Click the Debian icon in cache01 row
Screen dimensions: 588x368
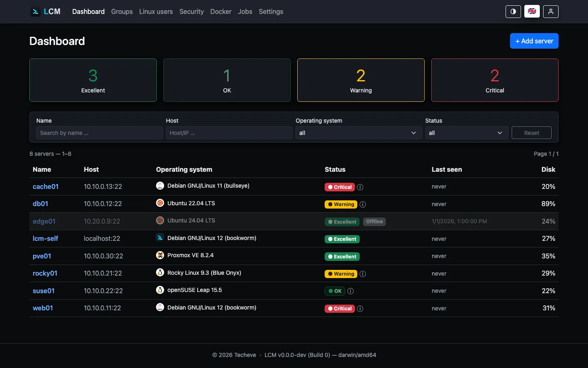[x=160, y=186]
